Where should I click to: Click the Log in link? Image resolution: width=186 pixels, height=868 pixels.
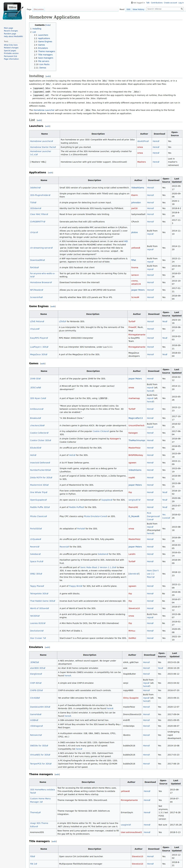point(181,3)
